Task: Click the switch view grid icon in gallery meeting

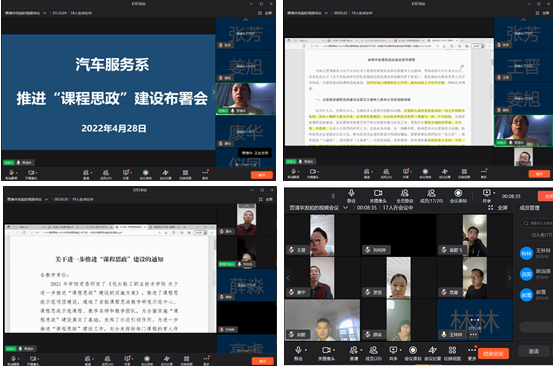Action: pos(452,350)
